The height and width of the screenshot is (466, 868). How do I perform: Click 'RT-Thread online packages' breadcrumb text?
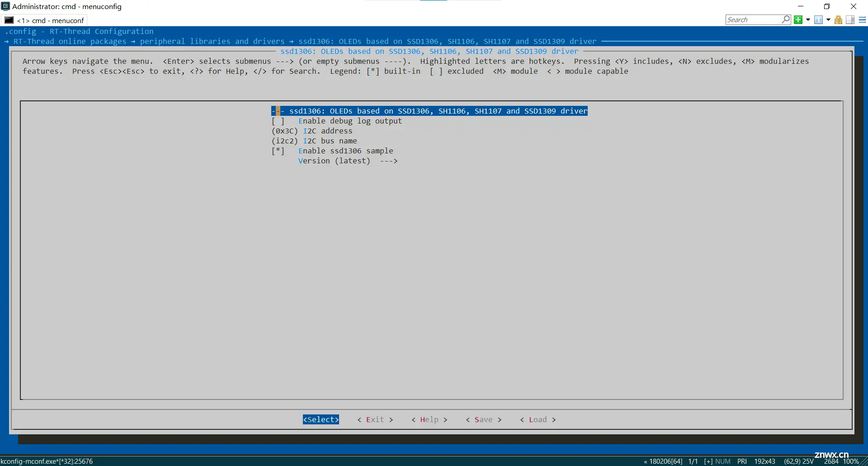point(70,41)
